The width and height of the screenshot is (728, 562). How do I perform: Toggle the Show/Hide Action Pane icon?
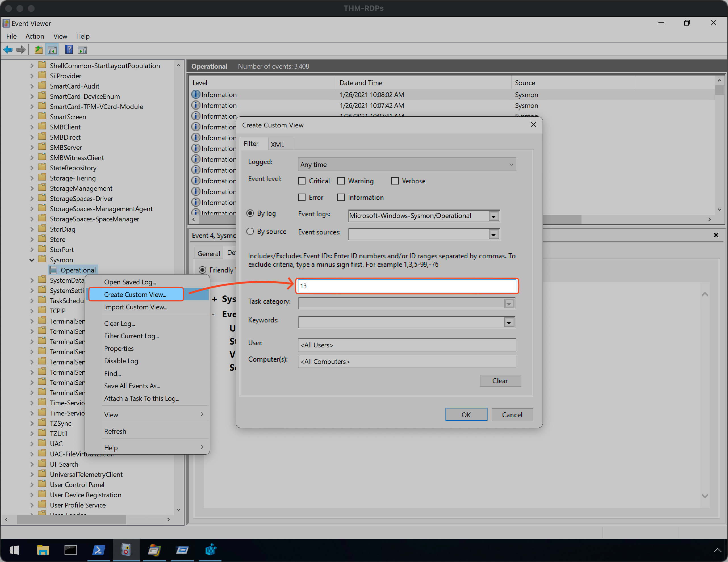click(x=82, y=50)
